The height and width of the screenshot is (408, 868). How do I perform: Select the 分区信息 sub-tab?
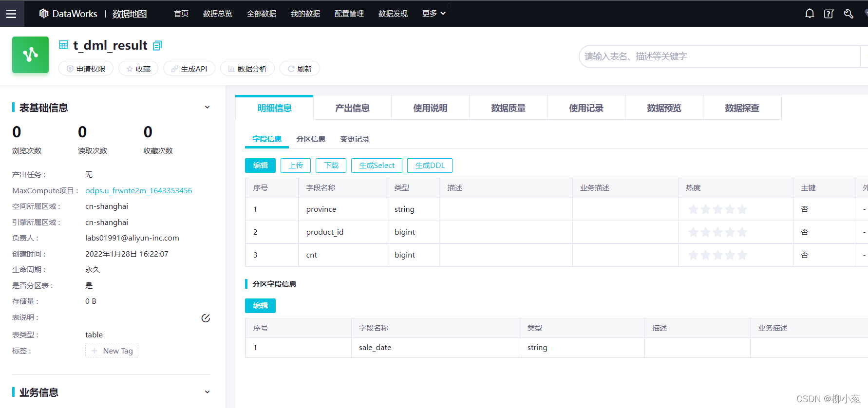tap(311, 139)
